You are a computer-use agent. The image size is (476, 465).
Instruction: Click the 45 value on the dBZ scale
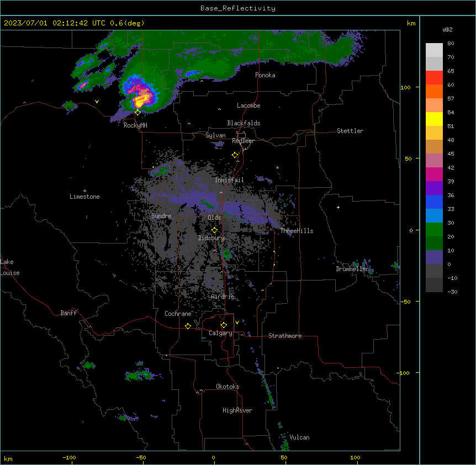tap(451, 154)
